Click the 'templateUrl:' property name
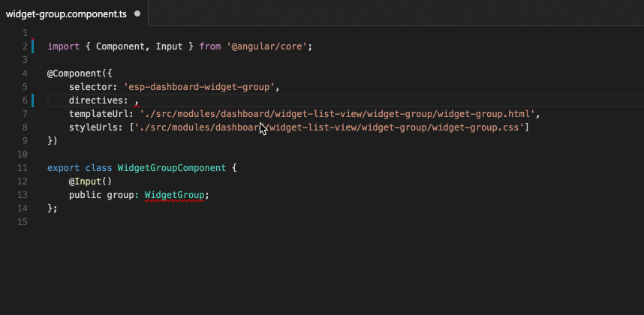Image resolution: width=644 pixels, height=315 pixels. 101,114
